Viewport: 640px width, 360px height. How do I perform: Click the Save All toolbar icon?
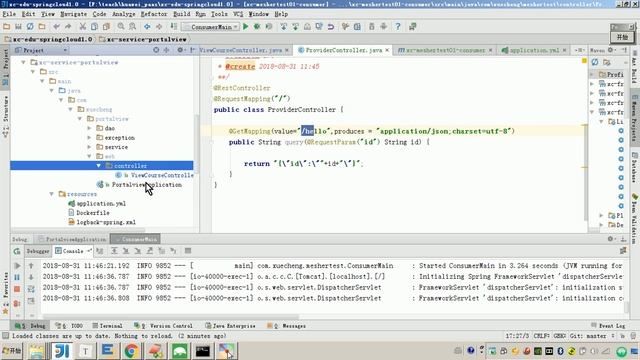click(18, 27)
